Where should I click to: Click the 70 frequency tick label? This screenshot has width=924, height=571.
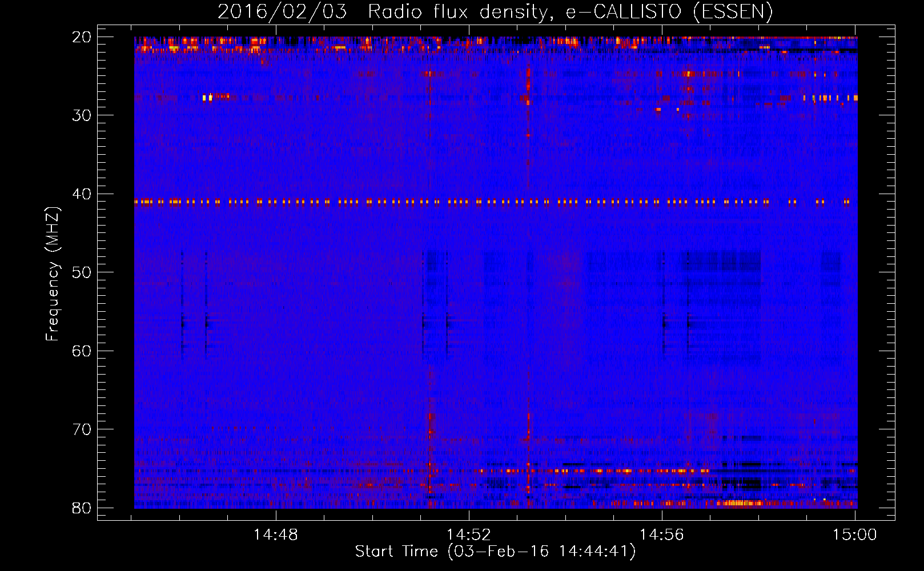pos(82,429)
